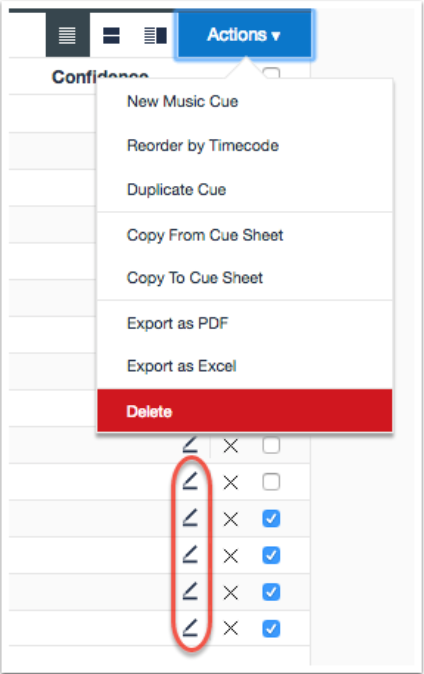Open the Actions dropdown button

pos(244,34)
